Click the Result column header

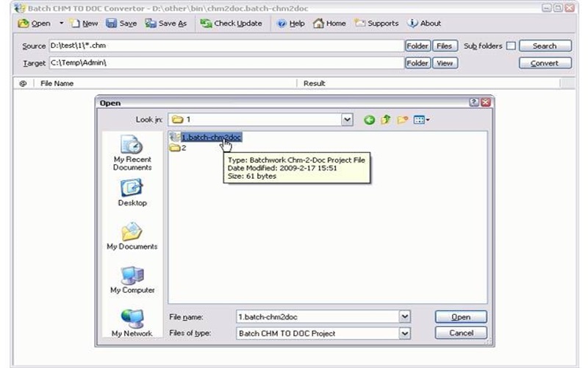[429, 83]
